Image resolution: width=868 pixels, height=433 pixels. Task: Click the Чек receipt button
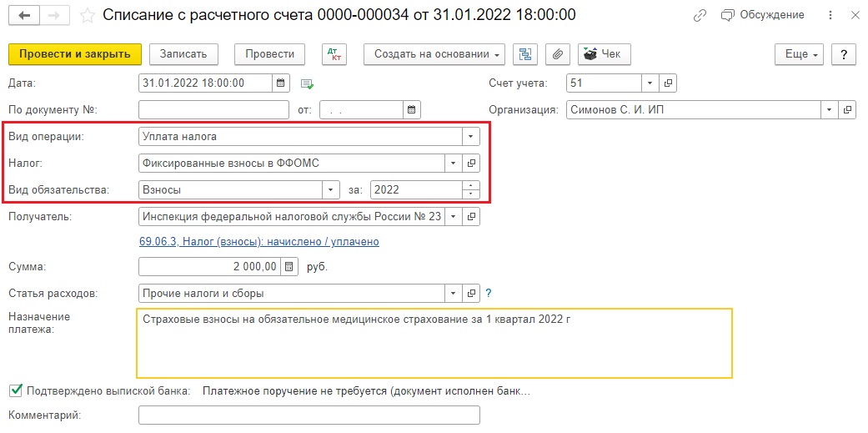point(605,54)
